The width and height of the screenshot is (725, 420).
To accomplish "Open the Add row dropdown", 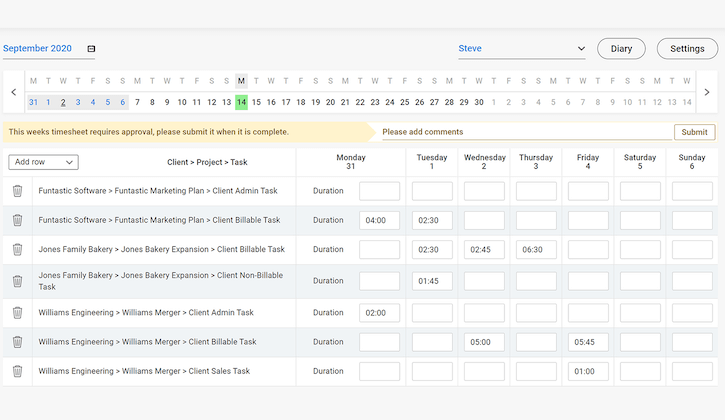I will pos(43,162).
